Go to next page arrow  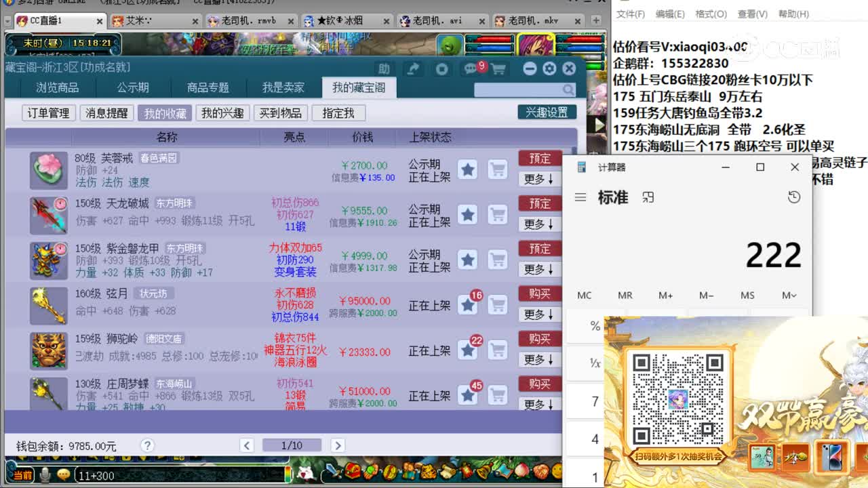337,445
